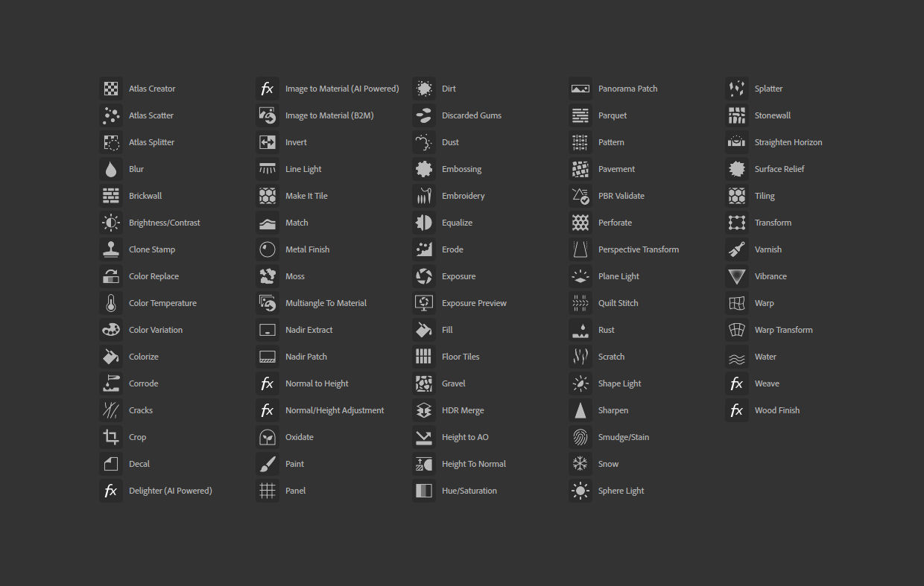Select the "Multiangle To Material" label
924x586 pixels.
click(x=326, y=303)
